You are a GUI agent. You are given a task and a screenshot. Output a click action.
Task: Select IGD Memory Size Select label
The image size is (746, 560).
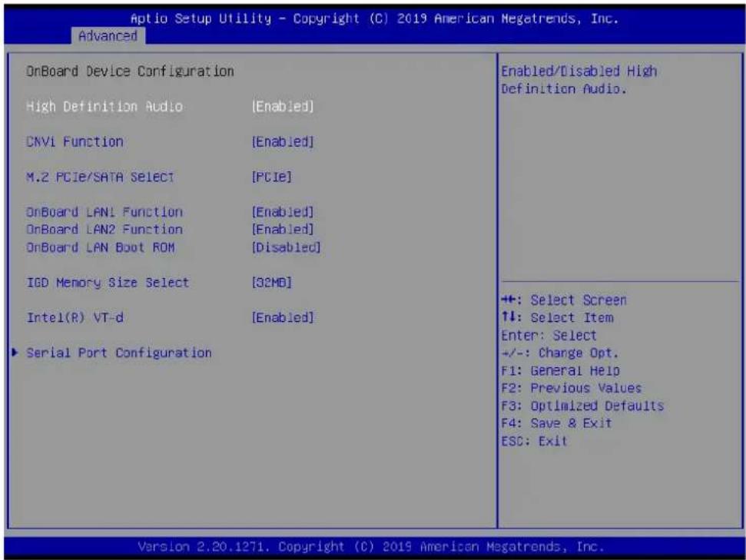108,283
